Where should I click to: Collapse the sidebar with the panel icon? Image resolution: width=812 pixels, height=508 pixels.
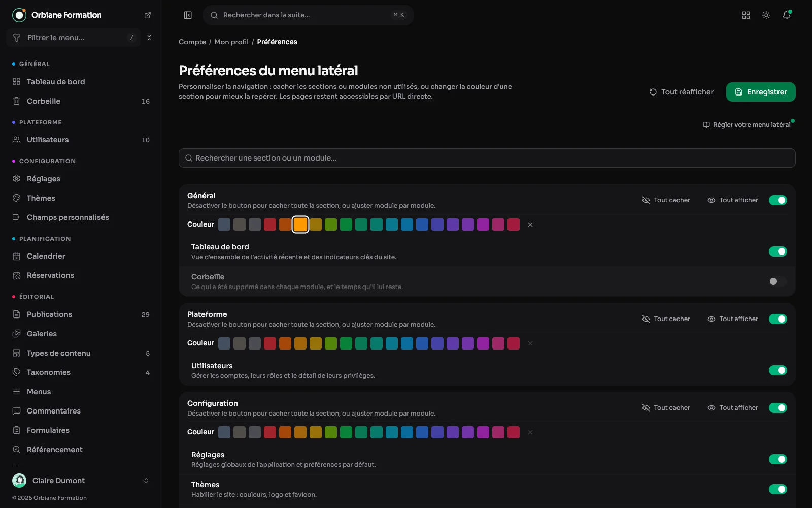click(188, 15)
